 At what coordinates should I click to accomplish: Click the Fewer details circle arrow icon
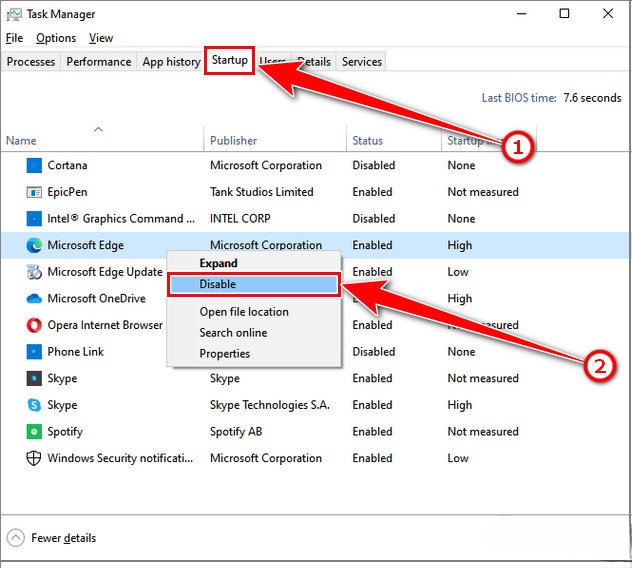click(x=16, y=538)
